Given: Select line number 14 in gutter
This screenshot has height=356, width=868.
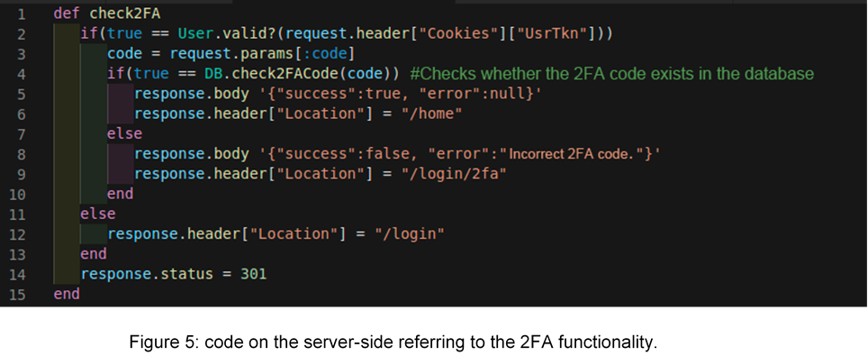Looking at the screenshot, I should (17, 274).
